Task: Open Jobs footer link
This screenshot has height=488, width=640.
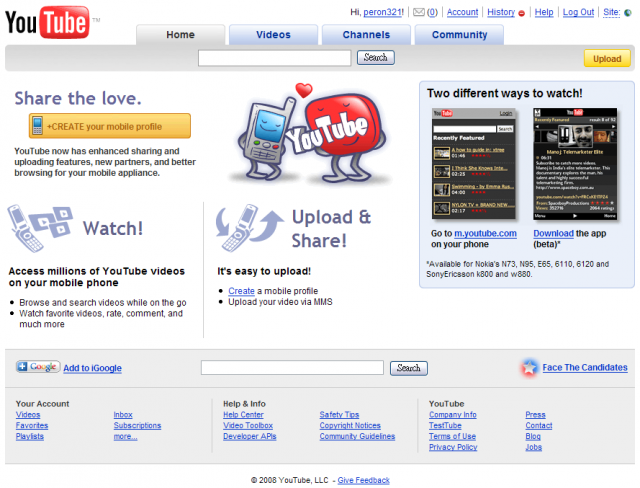Action: point(533,448)
